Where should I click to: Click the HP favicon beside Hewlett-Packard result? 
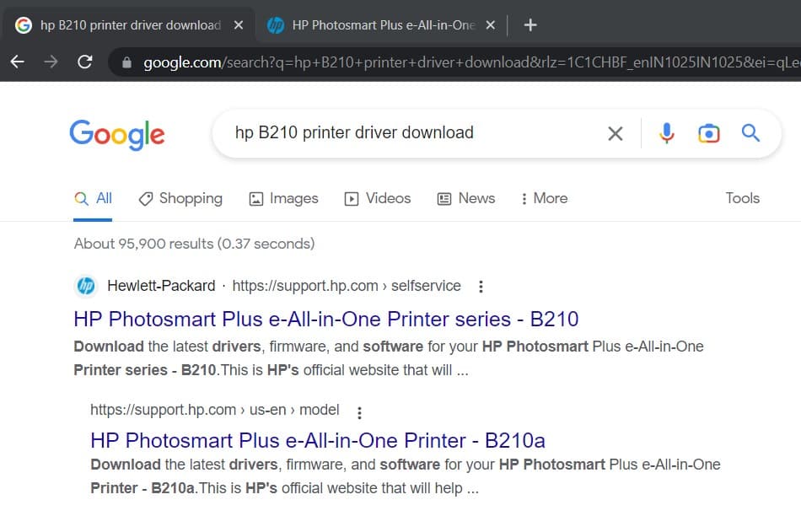tap(85, 286)
